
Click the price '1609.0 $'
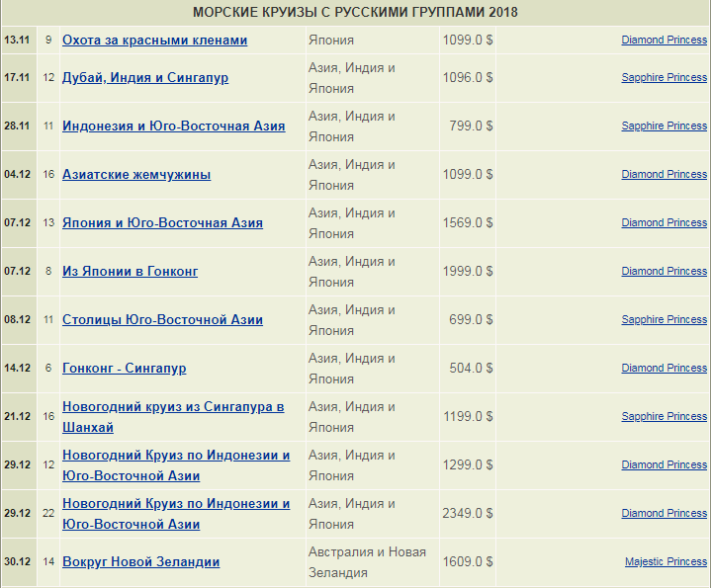pos(468,562)
